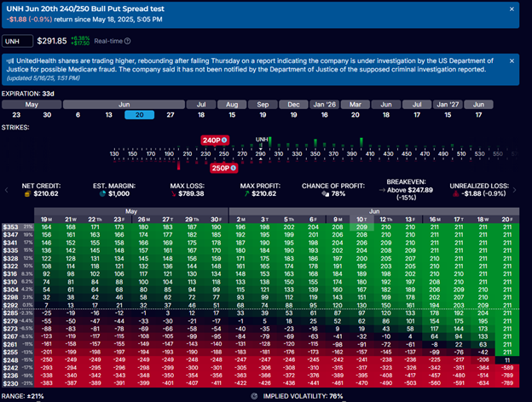Choose Jul 18 expiration

[201, 115]
